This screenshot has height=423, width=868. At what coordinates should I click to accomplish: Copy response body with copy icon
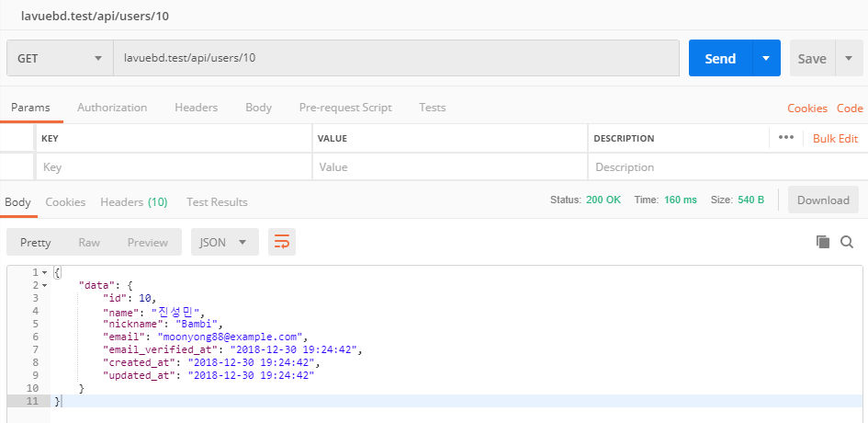[x=823, y=242]
